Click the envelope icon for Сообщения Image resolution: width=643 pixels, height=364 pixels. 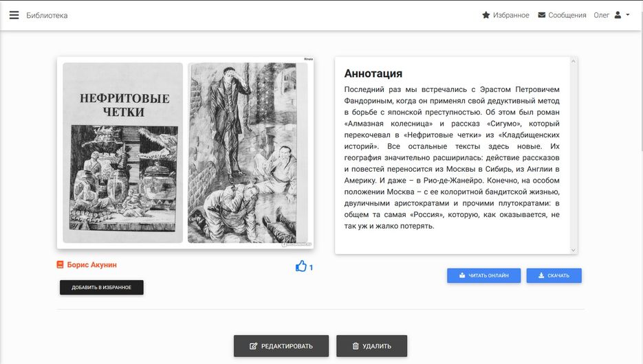(542, 15)
